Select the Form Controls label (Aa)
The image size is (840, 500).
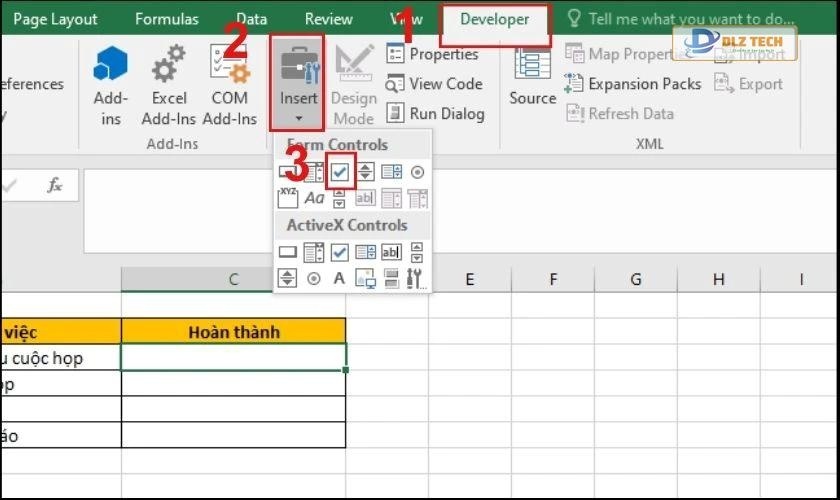coord(314,198)
